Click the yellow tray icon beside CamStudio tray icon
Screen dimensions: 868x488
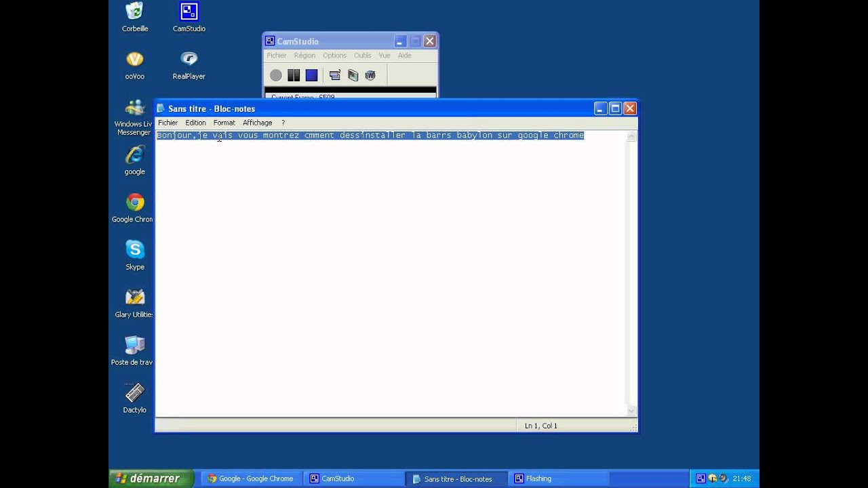[712, 479]
